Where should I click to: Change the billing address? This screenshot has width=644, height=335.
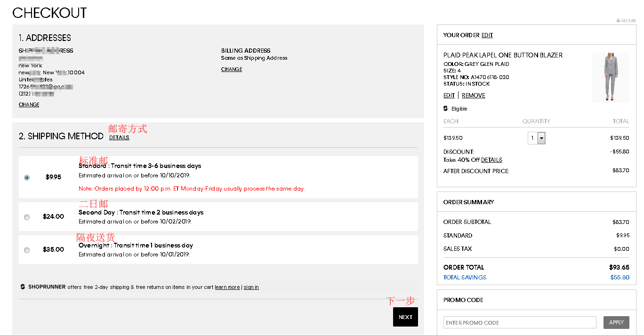(232, 69)
